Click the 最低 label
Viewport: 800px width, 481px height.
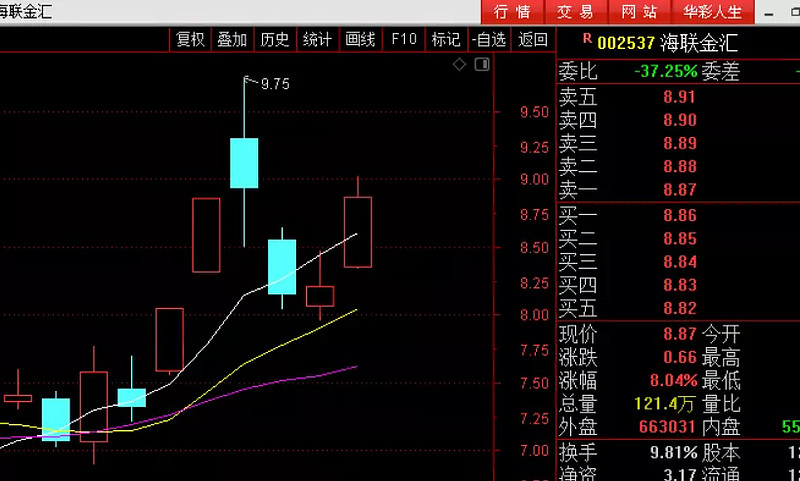720,381
